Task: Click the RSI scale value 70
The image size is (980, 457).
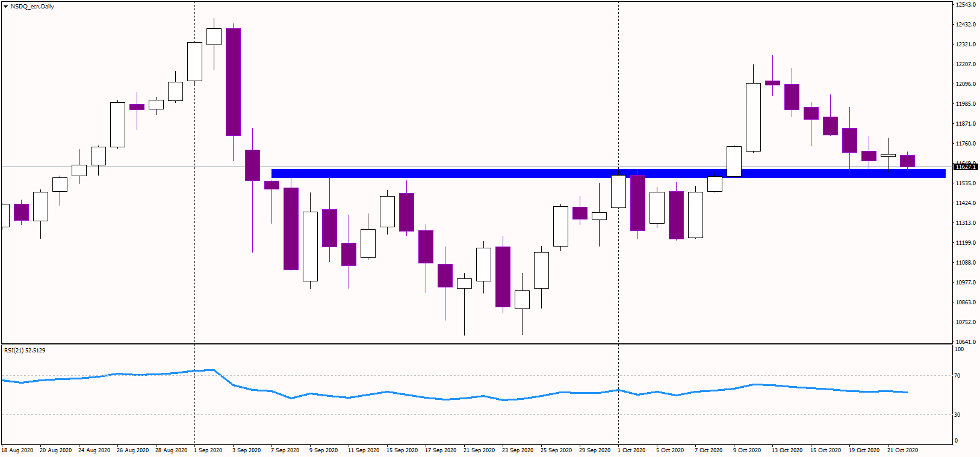Action: point(958,376)
